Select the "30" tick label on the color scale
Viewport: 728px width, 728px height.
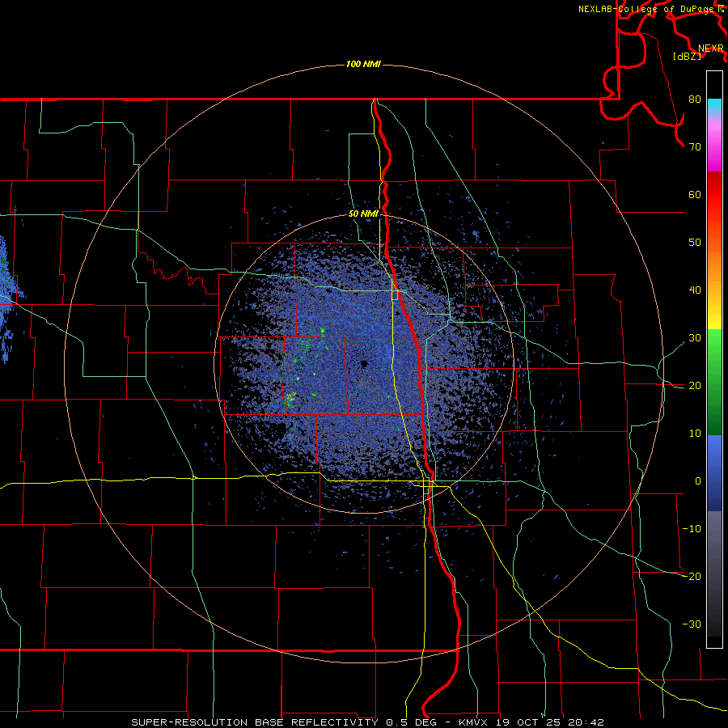tap(695, 338)
